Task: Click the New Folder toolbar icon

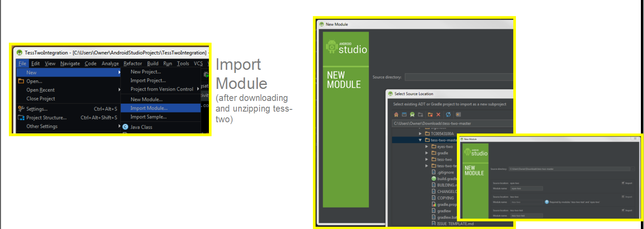Action: [x=430, y=115]
